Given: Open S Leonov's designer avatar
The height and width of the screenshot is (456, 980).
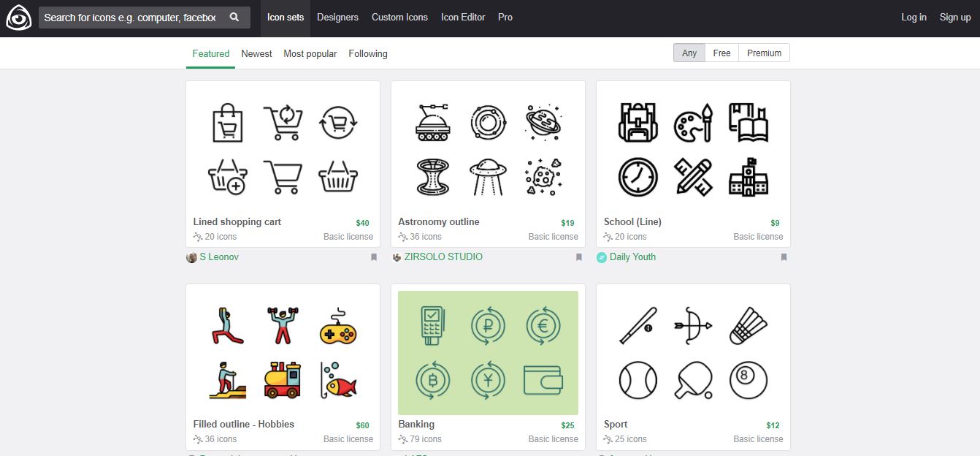Looking at the screenshot, I should click(191, 257).
